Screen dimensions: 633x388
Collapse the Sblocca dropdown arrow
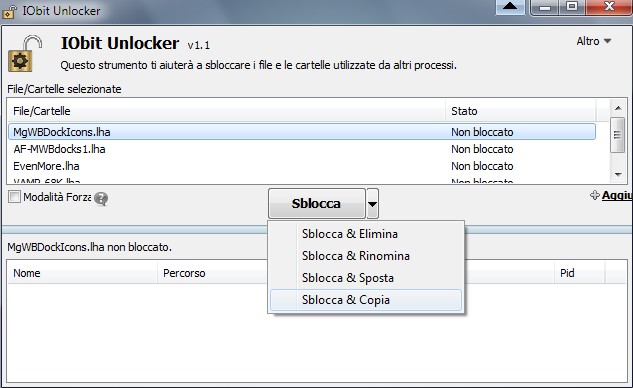[x=372, y=203]
